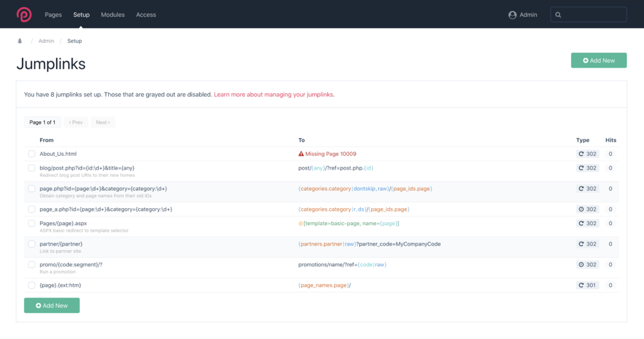This screenshot has width=644, height=339.
Task: Expand the Modules navigation dropdown
Action: click(113, 15)
